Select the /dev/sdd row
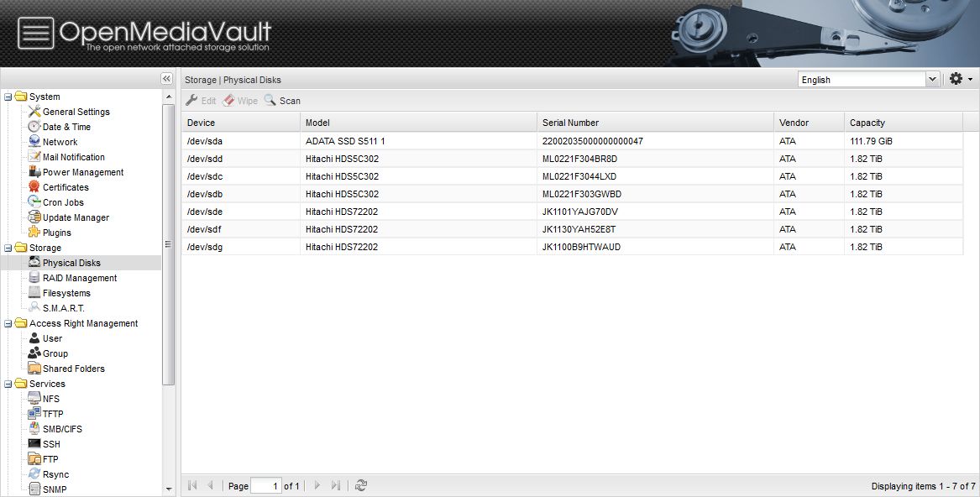 click(x=572, y=158)
